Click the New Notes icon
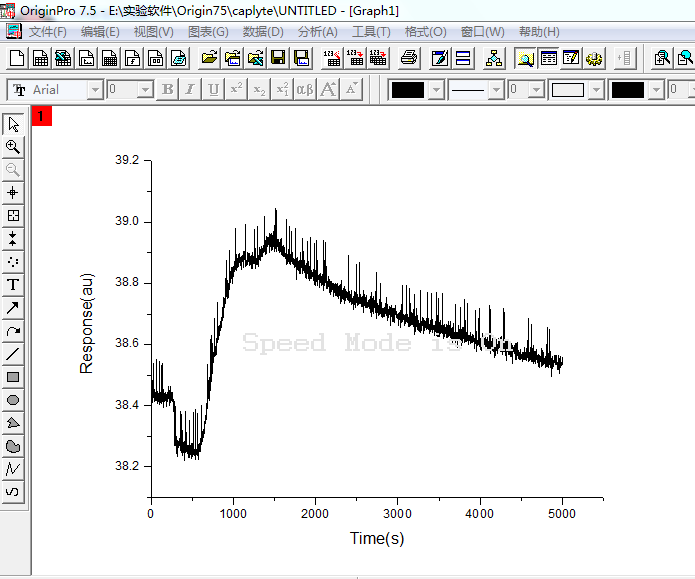 (179, 58)
